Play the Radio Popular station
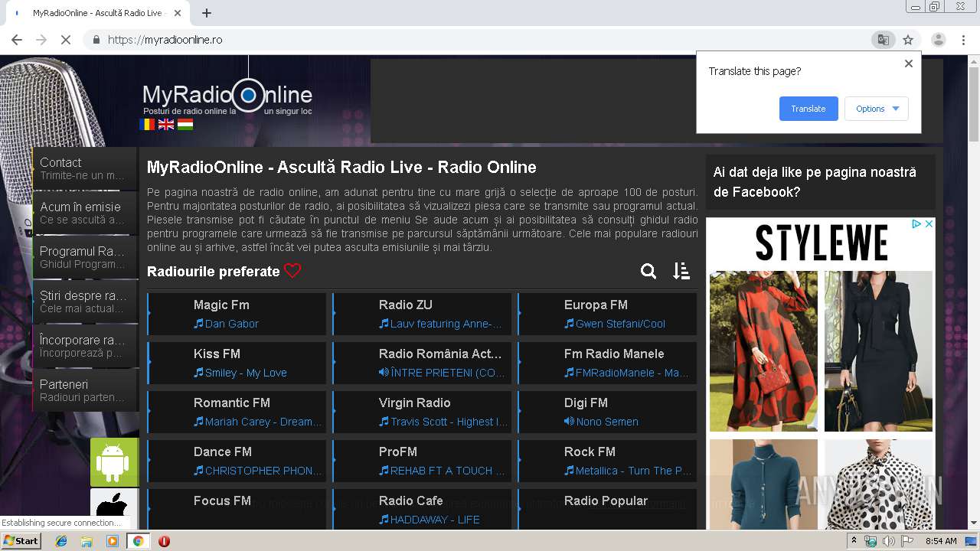 607,509
